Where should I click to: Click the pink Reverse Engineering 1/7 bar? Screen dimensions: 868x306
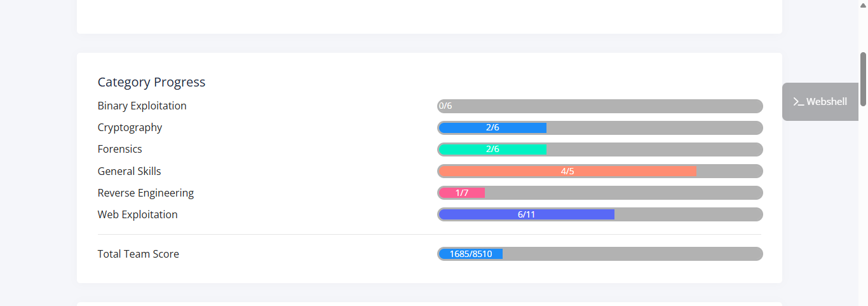[x=462, y=193]
